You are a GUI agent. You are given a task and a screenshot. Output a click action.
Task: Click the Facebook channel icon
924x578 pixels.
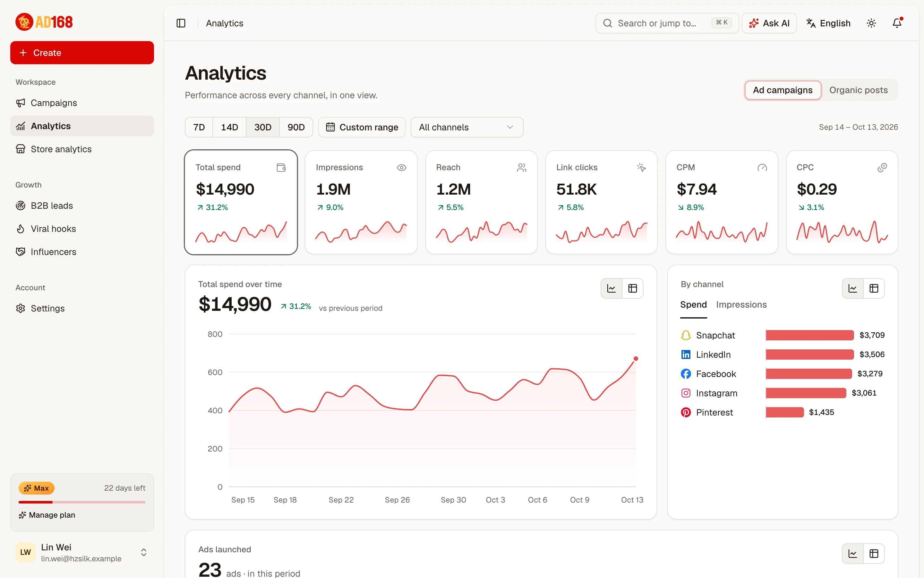(x=686, y=374)
